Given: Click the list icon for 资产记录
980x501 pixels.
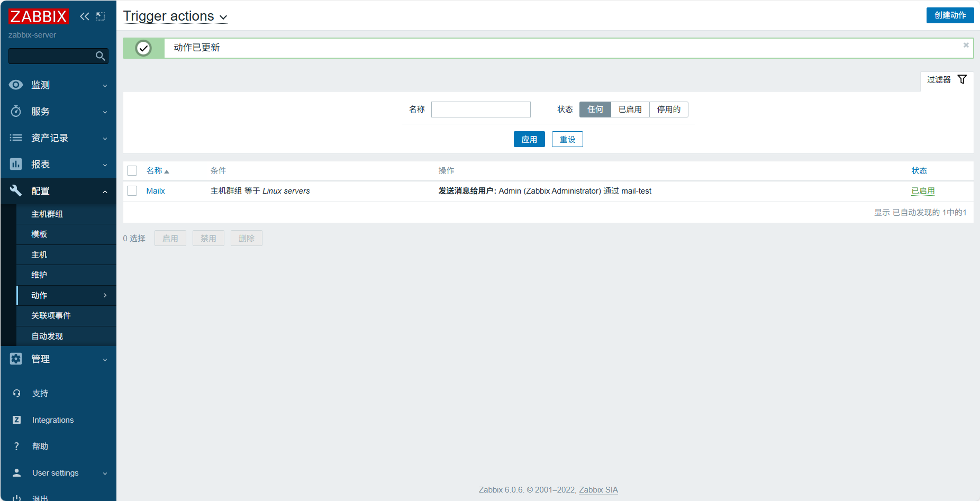Looking at the screenshot, I should 16,138.
